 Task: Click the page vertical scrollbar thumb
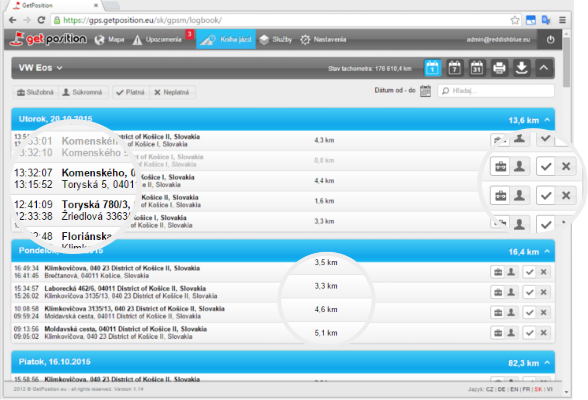click(x=566, y=62)
